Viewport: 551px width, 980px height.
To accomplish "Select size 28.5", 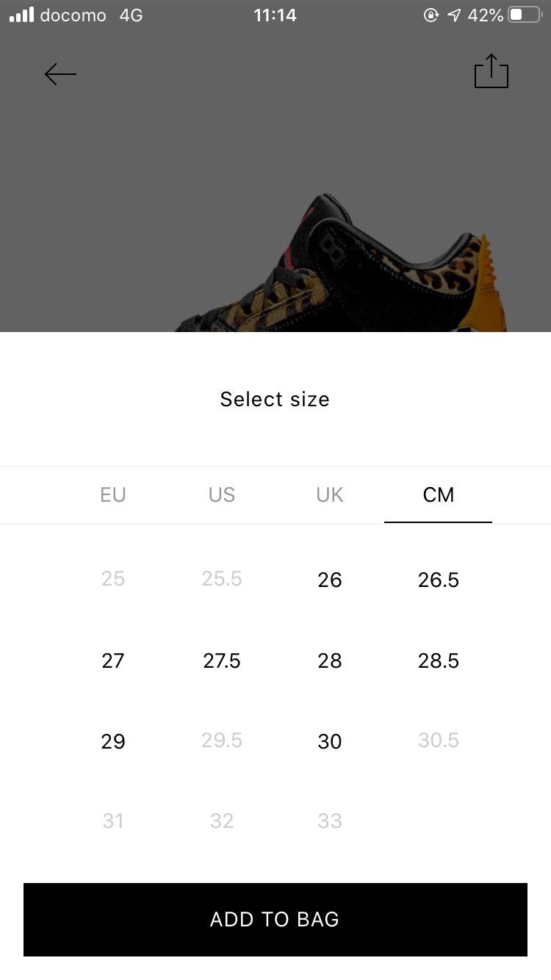I will coord(439,660).
